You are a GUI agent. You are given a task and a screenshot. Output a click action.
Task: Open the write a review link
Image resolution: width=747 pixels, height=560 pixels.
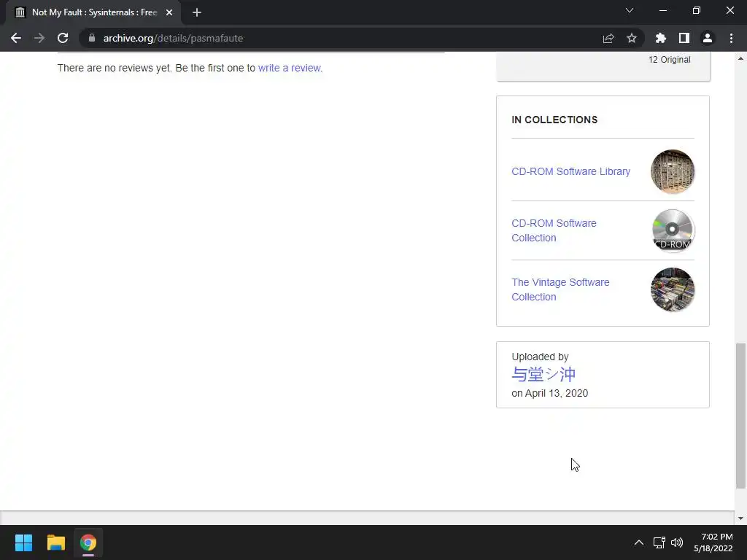[x=290, y=68]
